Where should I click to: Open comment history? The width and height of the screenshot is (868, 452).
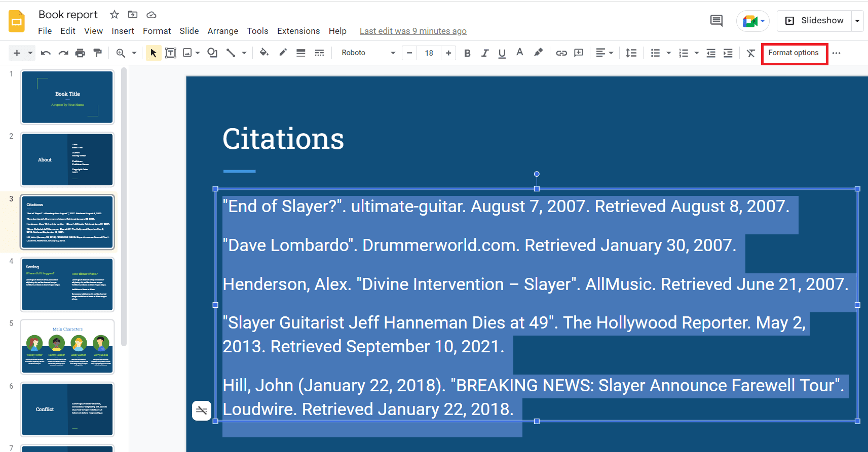tap(716, 21)
